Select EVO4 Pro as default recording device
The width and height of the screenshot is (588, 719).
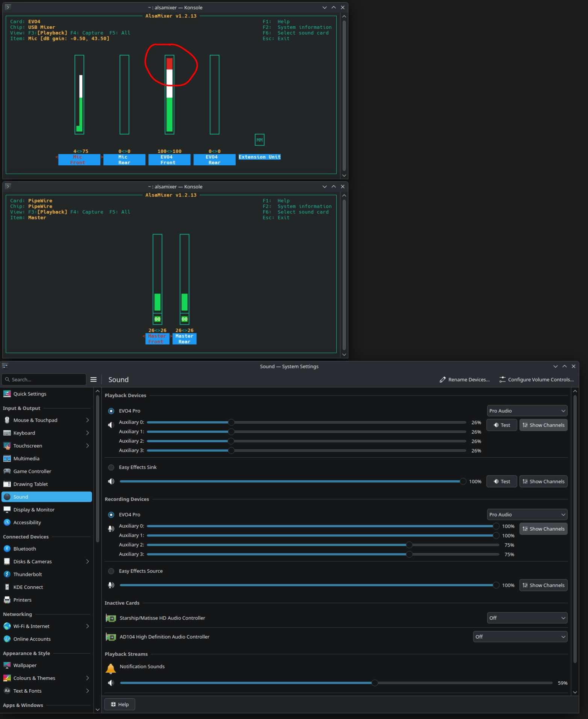(111, 515)
